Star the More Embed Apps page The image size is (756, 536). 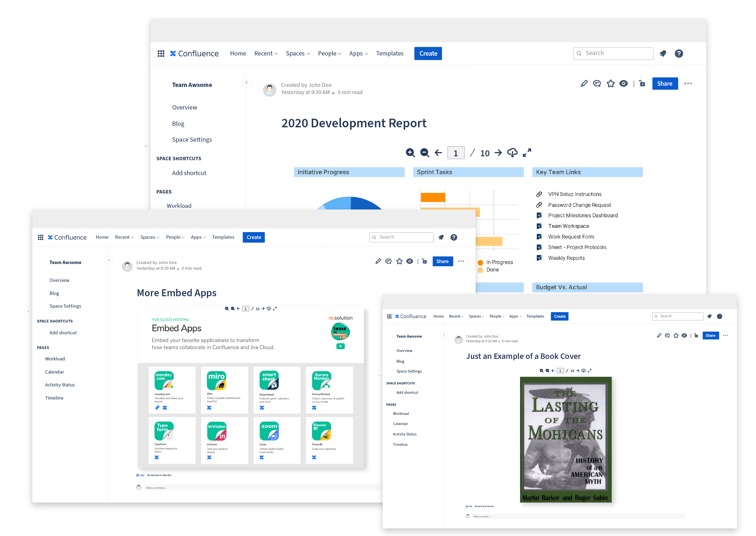tap(399, 261)
